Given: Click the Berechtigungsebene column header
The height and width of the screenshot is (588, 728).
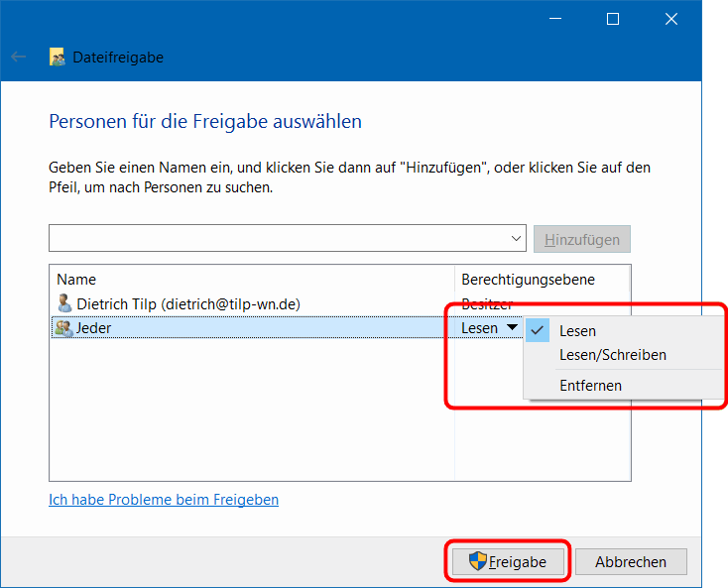Looking at the screenshot, I should coord(528,280).
